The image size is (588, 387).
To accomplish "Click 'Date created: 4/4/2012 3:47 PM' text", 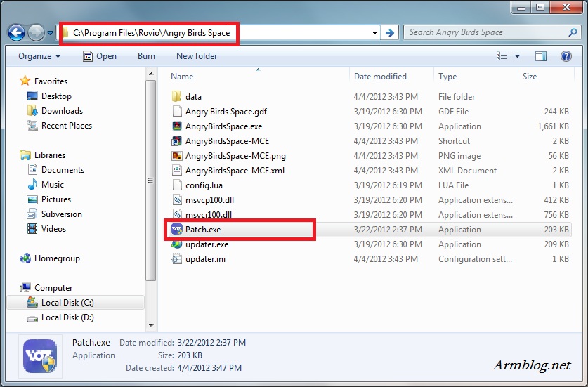I will (x=183, y=368).
